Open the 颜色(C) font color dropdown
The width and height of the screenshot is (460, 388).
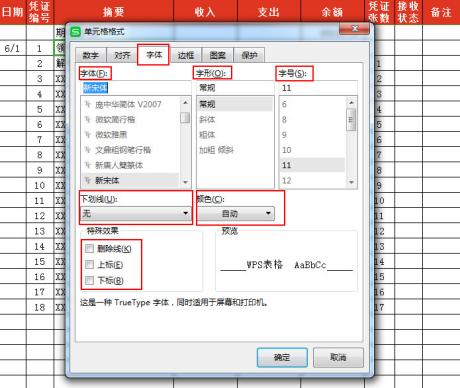coord(236,214)
